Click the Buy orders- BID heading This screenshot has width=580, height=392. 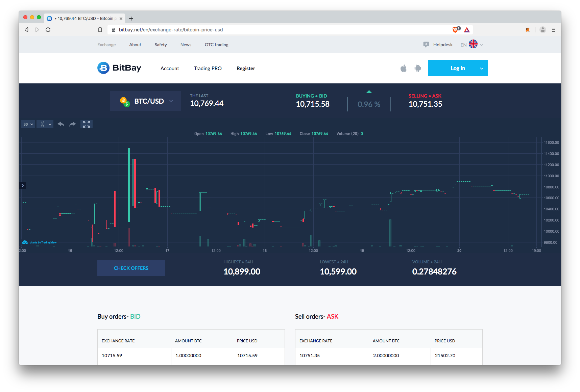119,316
